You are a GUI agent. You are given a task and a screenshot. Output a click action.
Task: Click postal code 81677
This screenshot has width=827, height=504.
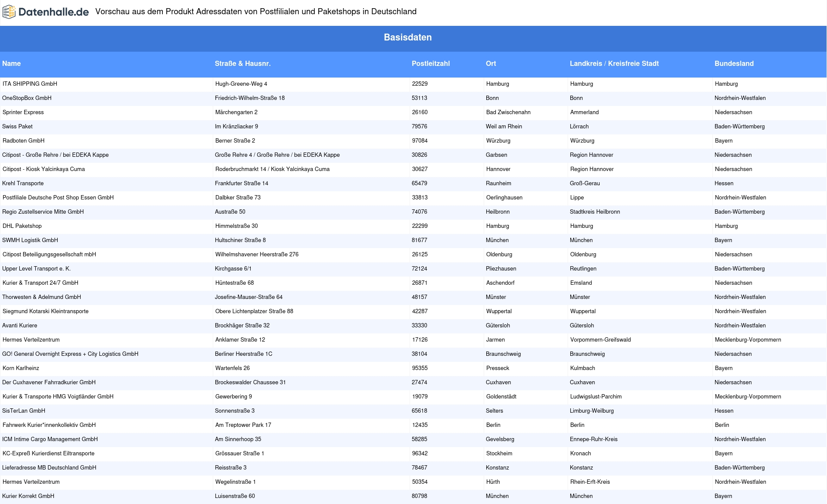coord(419,240)
